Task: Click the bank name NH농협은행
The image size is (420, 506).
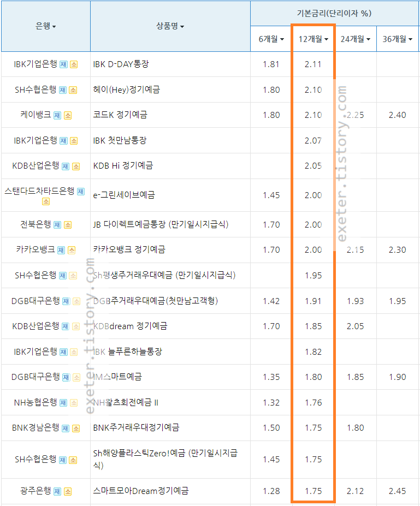Action: 36,402
